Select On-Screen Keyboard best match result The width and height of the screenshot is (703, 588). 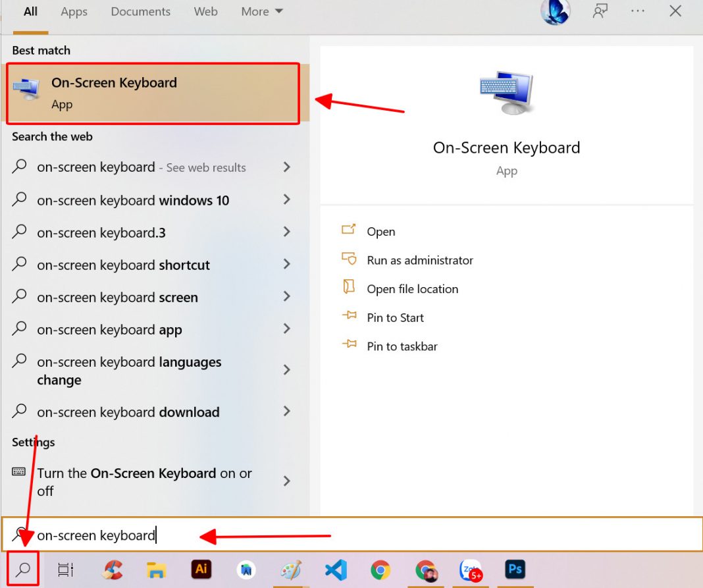pyautogui.click(x=153, y=93)
